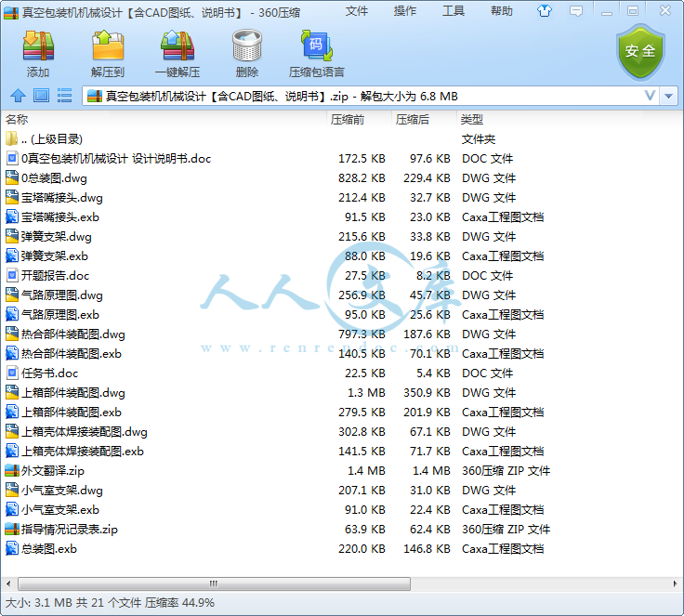
Task: Select the 气路原理图.exb file icon
Action: coord(12,315)
